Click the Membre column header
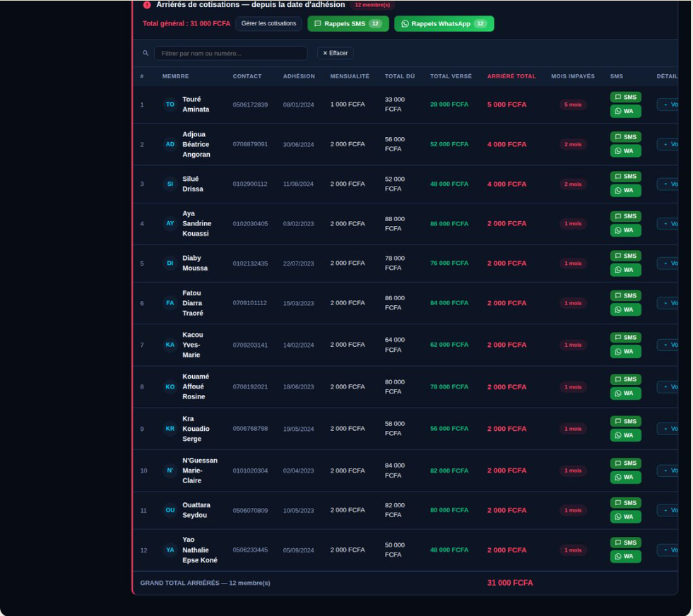Viewport: 693px width, 616px height. point(175,76)
